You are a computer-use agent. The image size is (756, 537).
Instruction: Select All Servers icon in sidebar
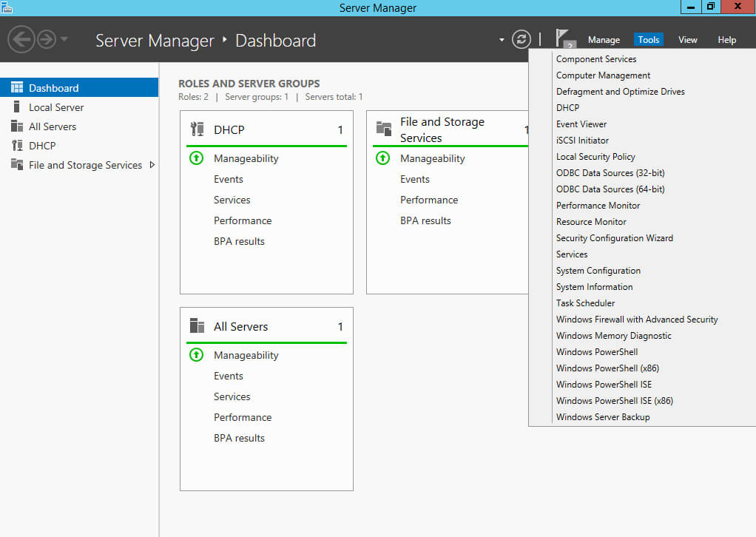tap(17, 126)
